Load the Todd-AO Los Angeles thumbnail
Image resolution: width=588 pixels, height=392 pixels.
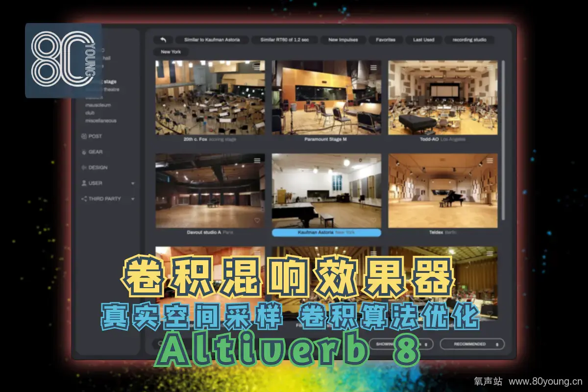443,98
